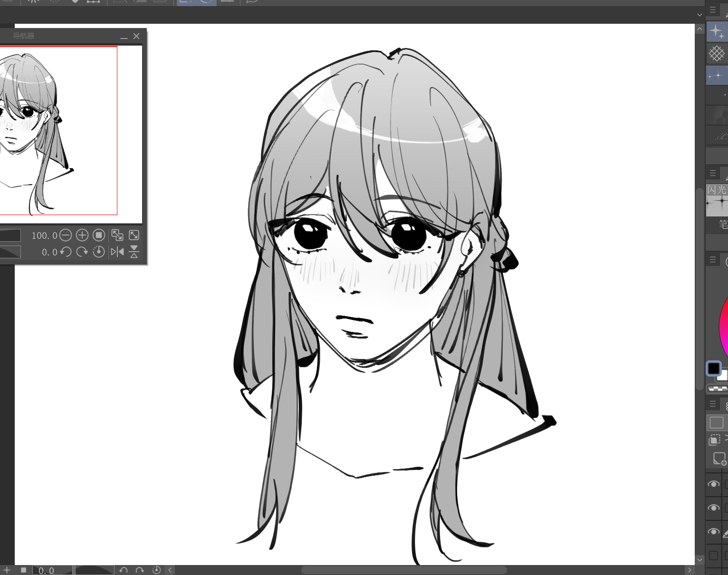Toggle visibility of the second layer
Image resolution: width=728 pixels, height=575 pixels.
coord(713,508)
